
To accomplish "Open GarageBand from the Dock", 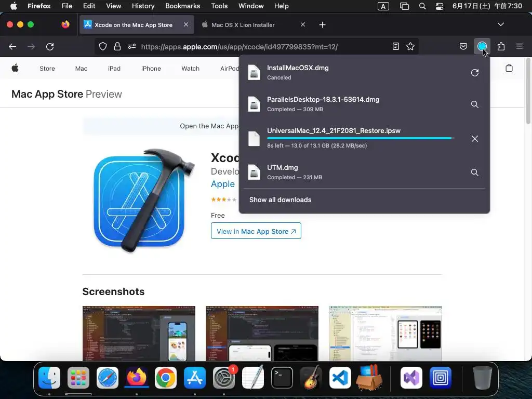I will click(x=311, y=378).
